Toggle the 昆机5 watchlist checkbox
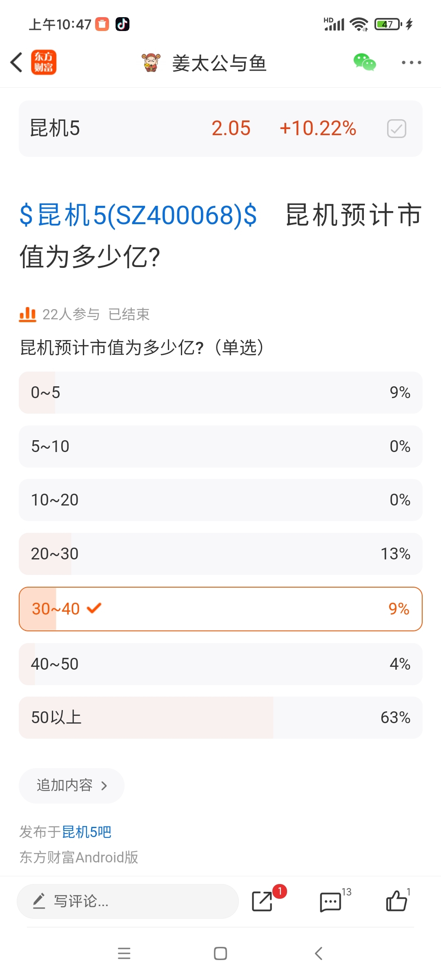The height and width of the screenshot is (980, 441). click(396, 129)
